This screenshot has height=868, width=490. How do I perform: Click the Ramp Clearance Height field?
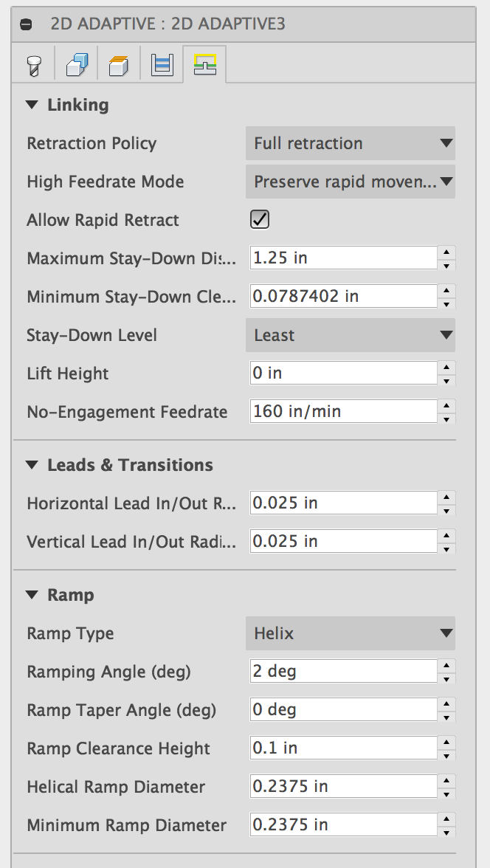tap(342, 748)
